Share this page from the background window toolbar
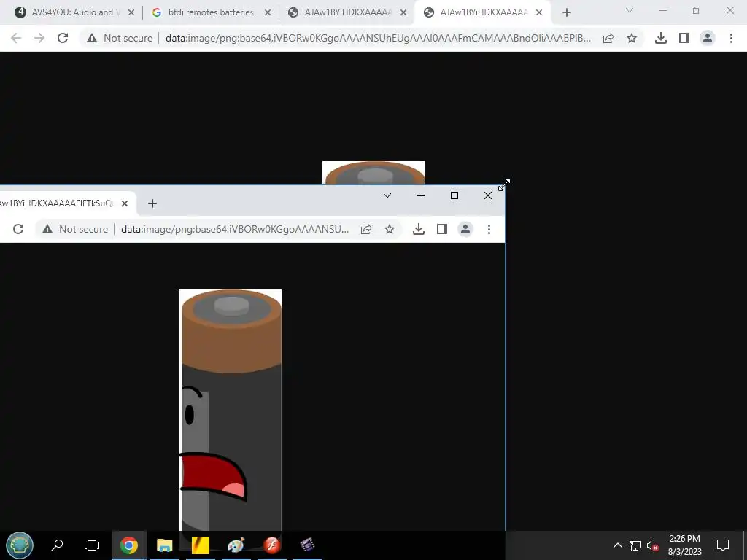This screenshot has height=560, width=747. [608, 38]
